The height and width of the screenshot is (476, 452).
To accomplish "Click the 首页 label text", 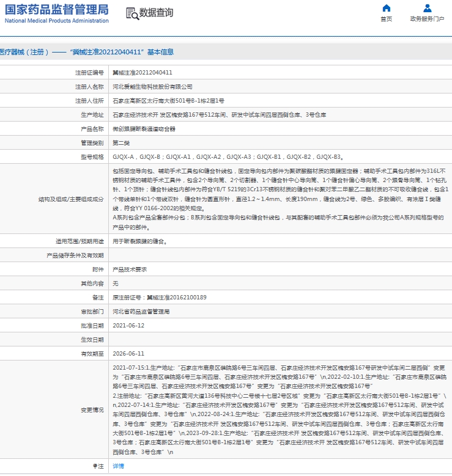I will [387, 19].
